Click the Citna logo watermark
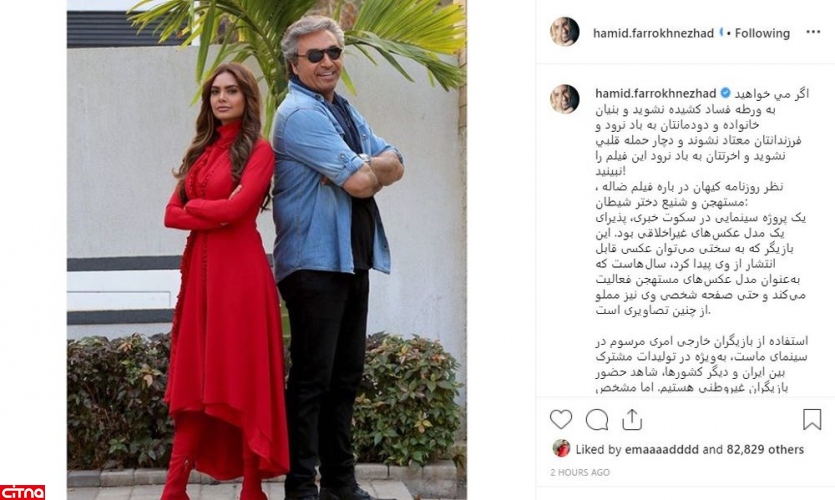This screenshot has width=835, height=500. pyautogui.click(x=22, y=492)
